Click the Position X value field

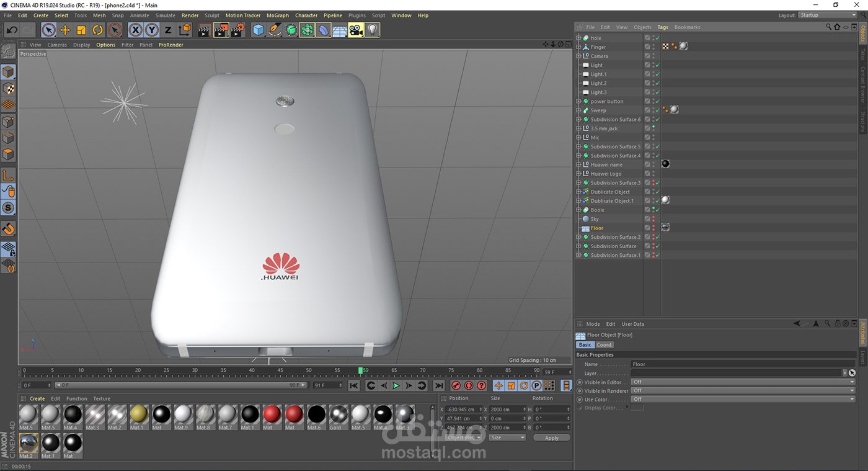click(464, 410)
